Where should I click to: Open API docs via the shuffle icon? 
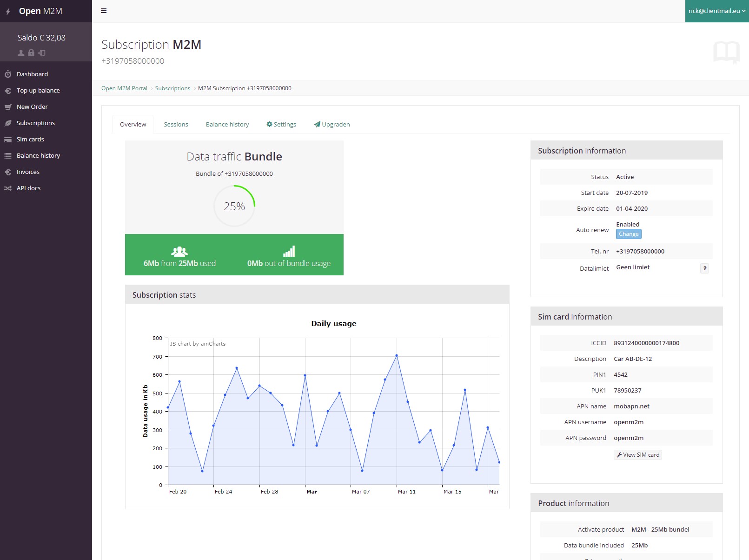click(7, 188)
